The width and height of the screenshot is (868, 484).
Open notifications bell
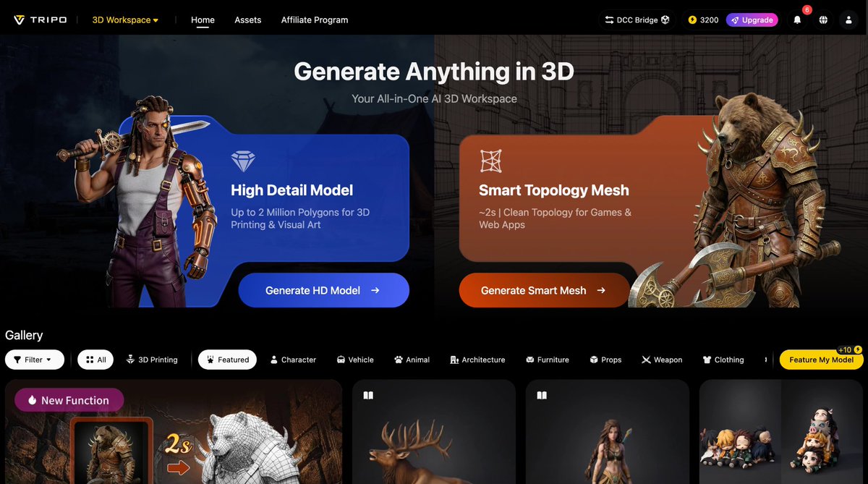pyautogui.click(x=797, y=20)
